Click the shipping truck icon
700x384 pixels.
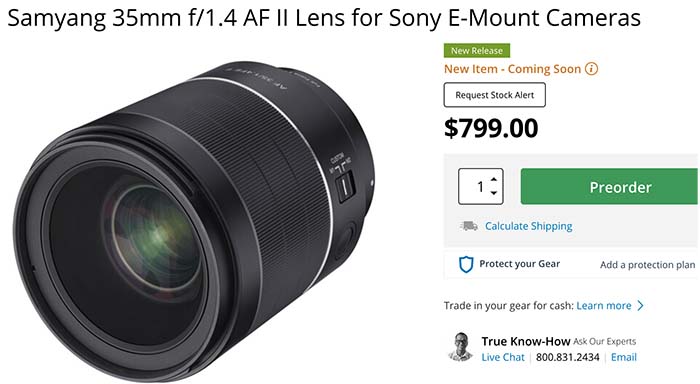click(x=468, y=226)
